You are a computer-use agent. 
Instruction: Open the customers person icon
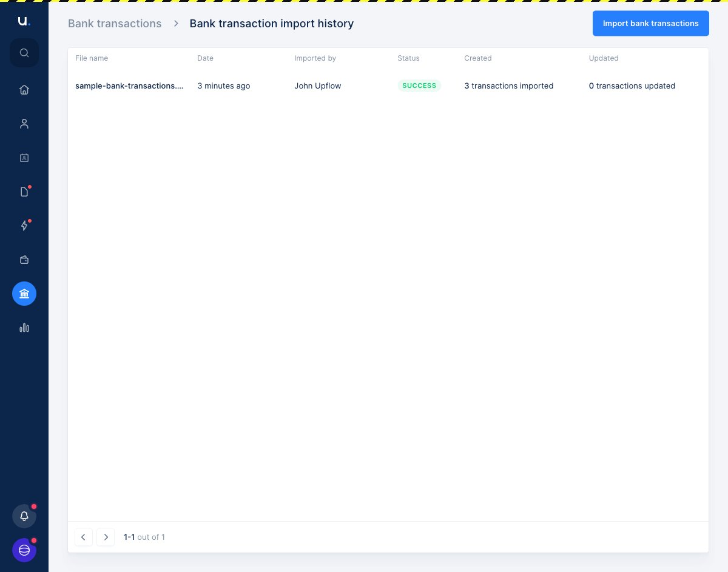24,124
